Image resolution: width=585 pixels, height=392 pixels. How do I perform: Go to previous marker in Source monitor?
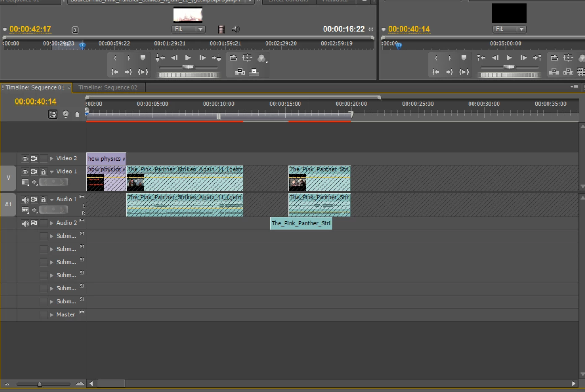[x=160, y=58]
